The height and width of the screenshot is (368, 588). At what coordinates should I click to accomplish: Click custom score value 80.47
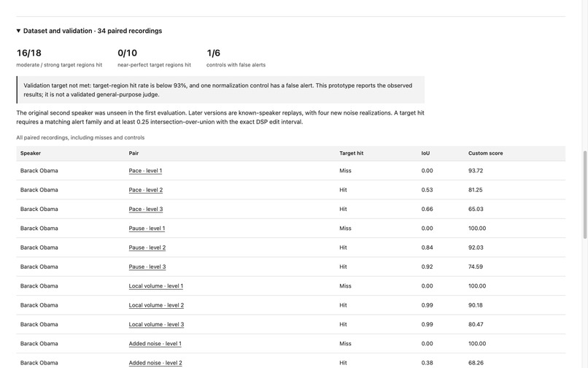pyautogui.click(x=476, y=324)
